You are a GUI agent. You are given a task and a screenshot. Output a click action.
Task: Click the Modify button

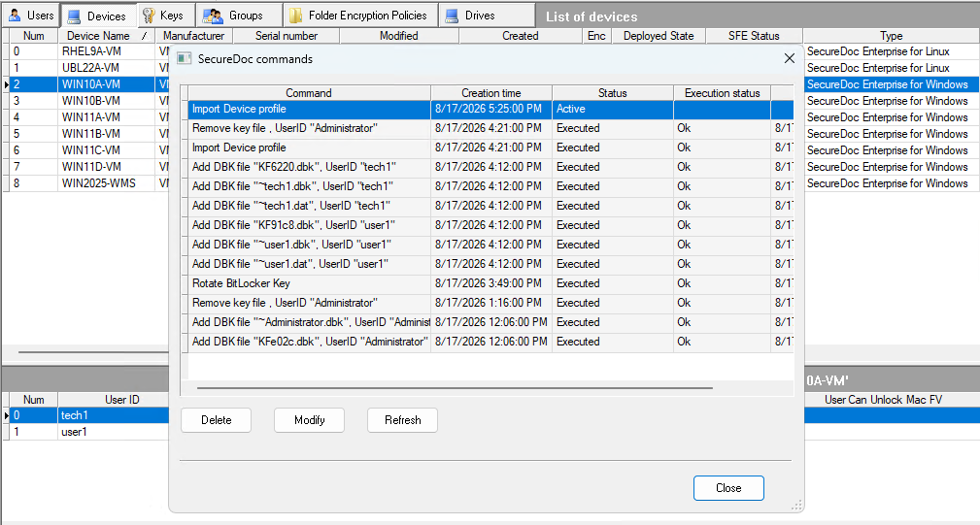310,420
